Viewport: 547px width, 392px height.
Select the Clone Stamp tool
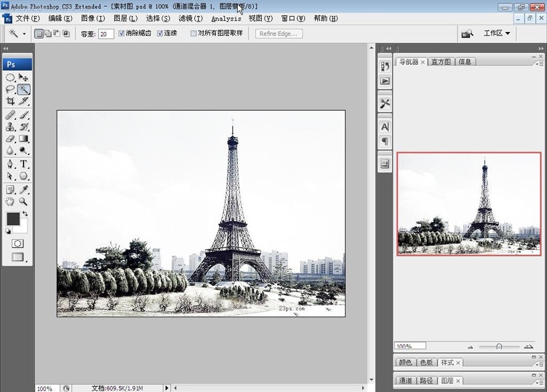10,127
